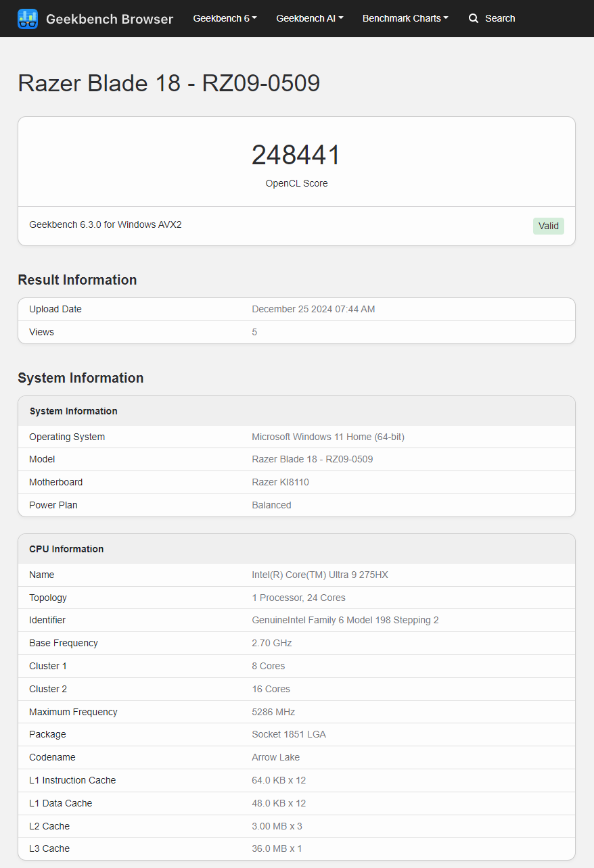This screenshot has width=594, height=868.
Task: Click the CPU Information table header
Action: pos(66,549)
